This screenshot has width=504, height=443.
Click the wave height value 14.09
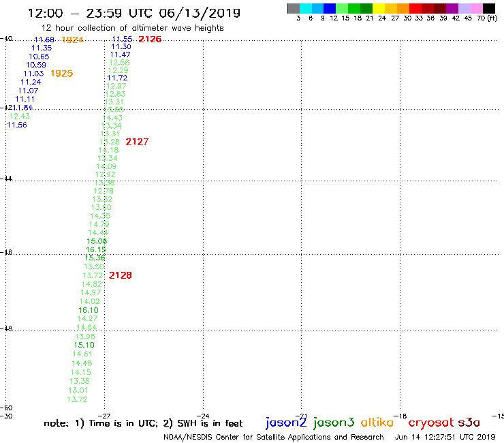(x=106, y=167)
